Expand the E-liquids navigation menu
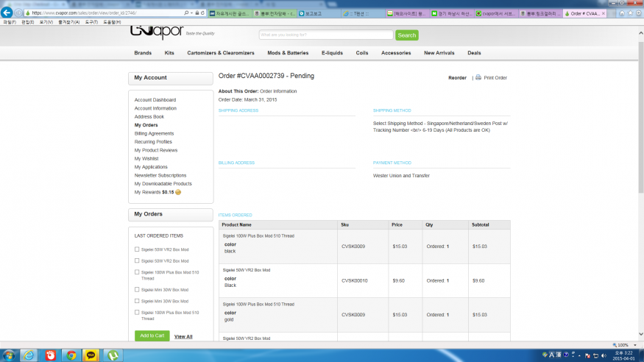This screenshot has width=644, height=362. point(332,53)
